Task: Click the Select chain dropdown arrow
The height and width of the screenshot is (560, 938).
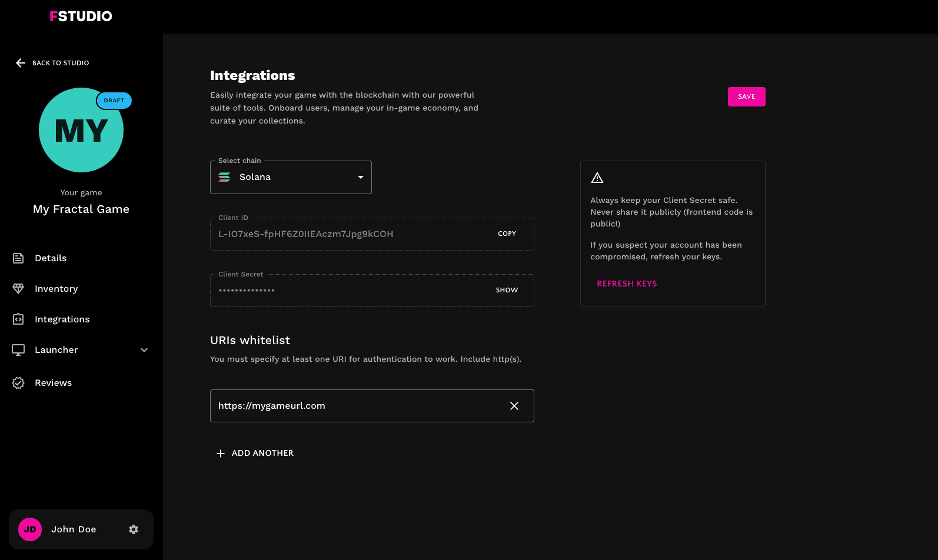Action: point(361,177)
